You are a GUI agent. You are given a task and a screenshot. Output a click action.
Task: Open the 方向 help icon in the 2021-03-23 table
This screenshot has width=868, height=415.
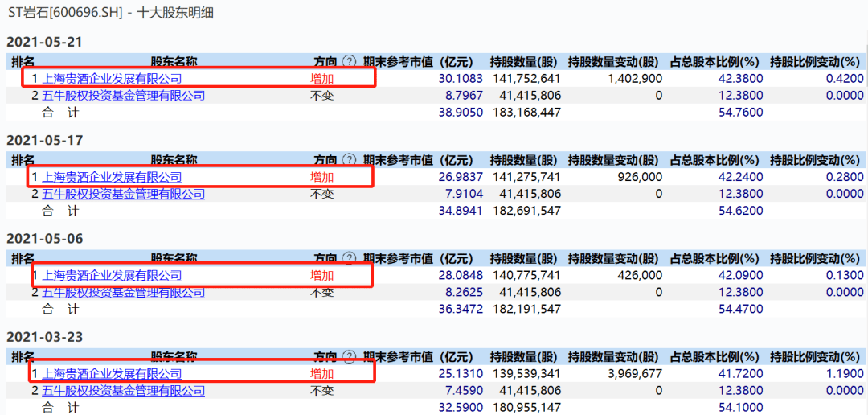coord(349,355)
